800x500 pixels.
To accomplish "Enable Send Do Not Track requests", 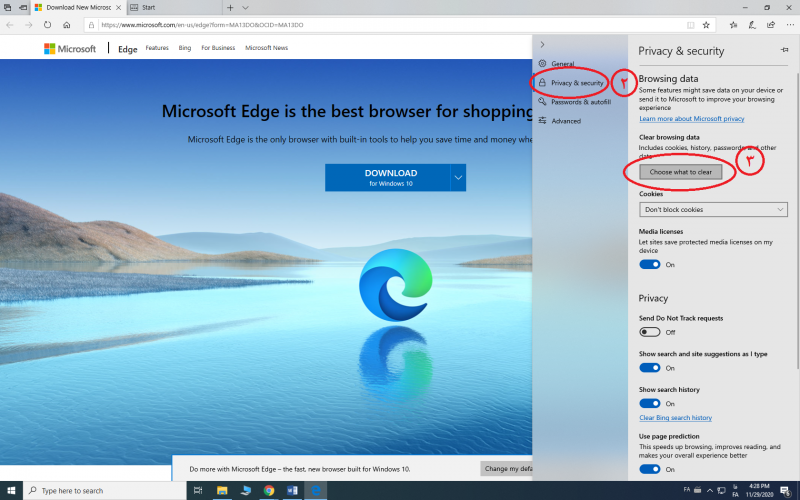I will pos(650,332).
